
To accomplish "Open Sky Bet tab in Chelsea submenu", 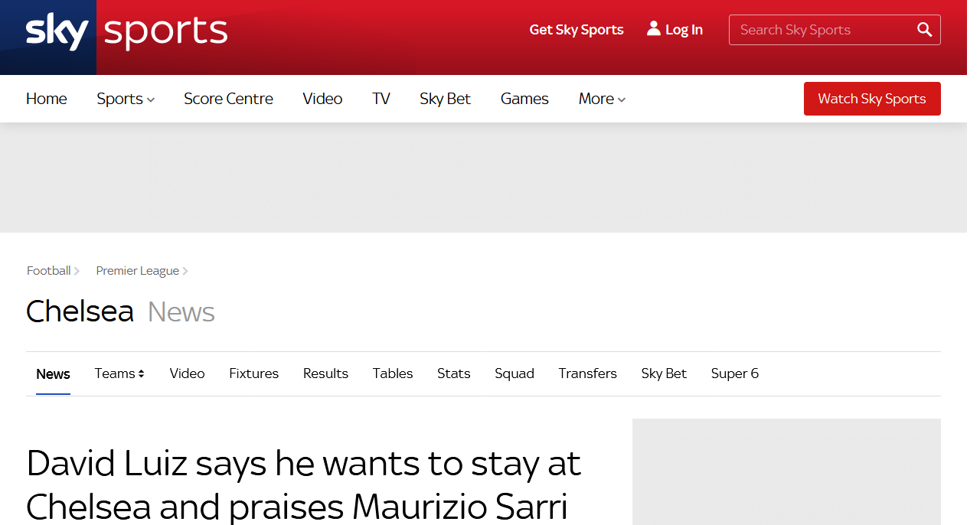I will (x=664, y=373).
